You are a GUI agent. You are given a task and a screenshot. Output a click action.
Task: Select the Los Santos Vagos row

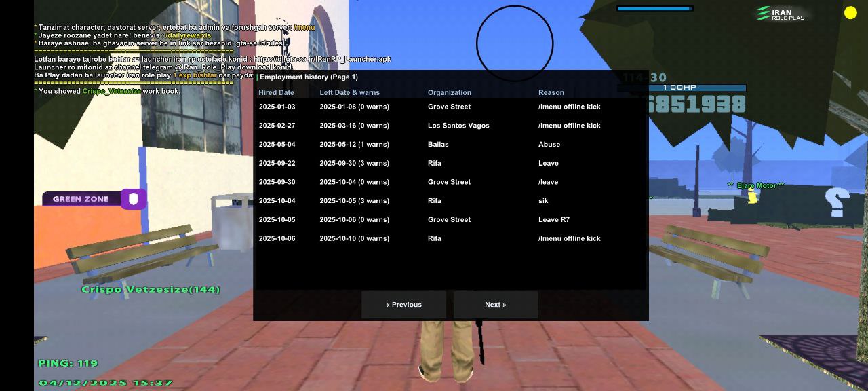(450, 126)
